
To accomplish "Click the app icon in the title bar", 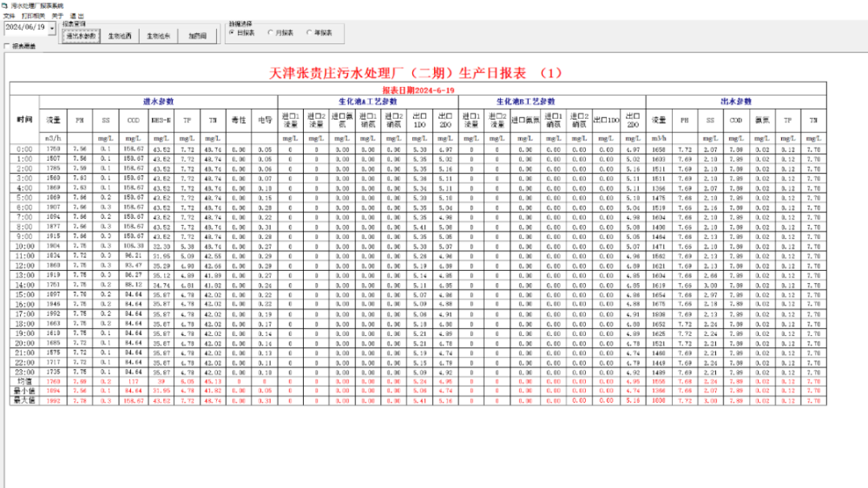I will 5,6.
